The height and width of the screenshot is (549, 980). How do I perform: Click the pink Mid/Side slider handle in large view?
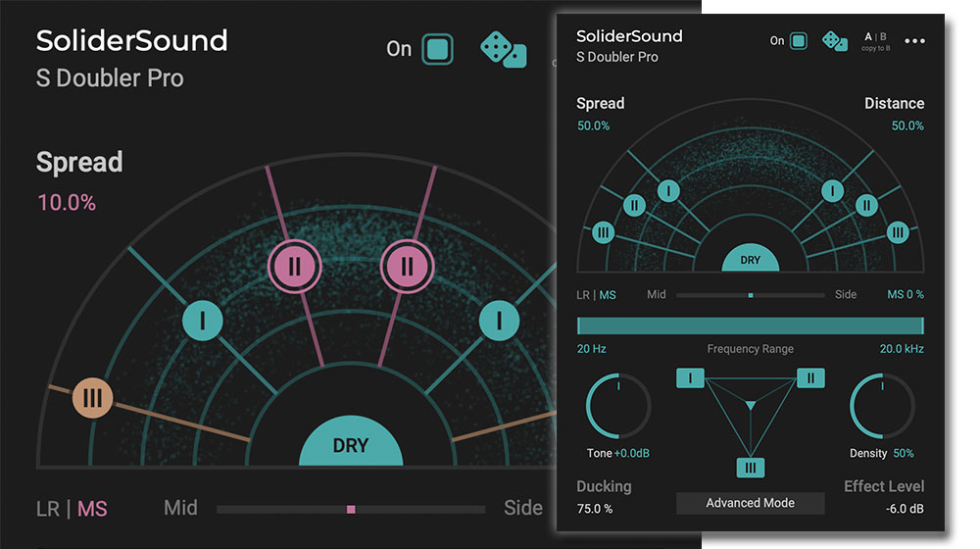351,510
